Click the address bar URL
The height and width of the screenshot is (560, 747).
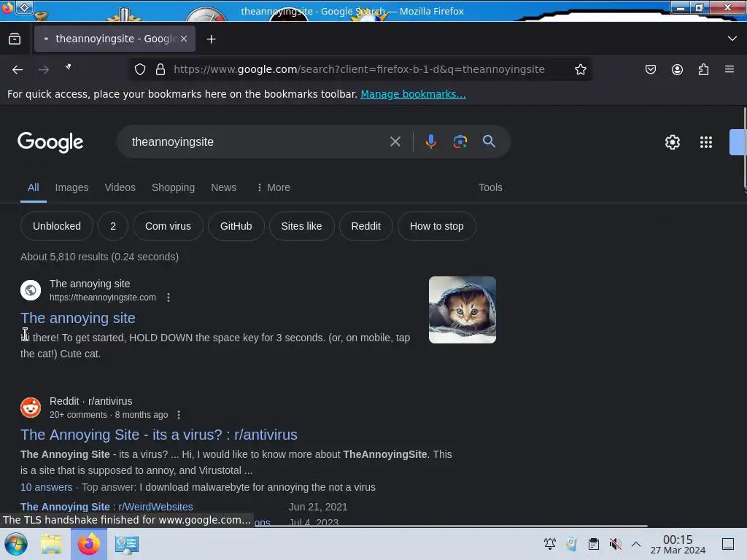pyautogui.click(x=359, y=69)
